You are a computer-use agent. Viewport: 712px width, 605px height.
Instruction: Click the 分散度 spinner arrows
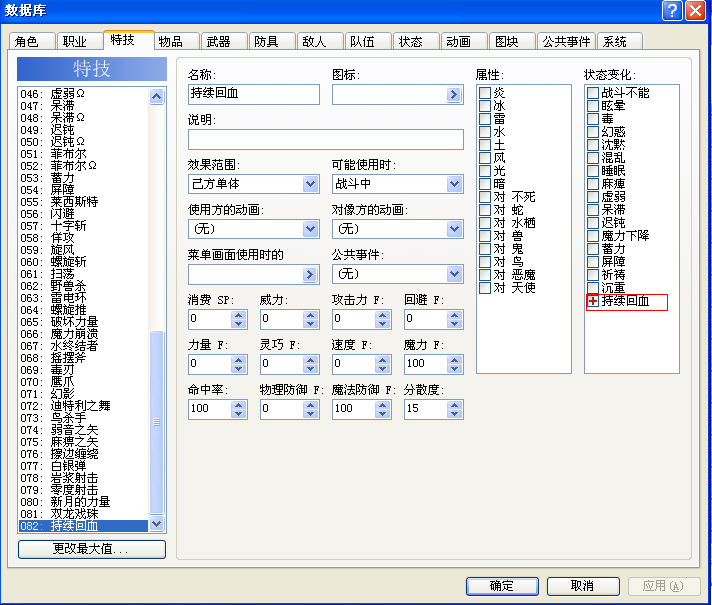point(455,409)
